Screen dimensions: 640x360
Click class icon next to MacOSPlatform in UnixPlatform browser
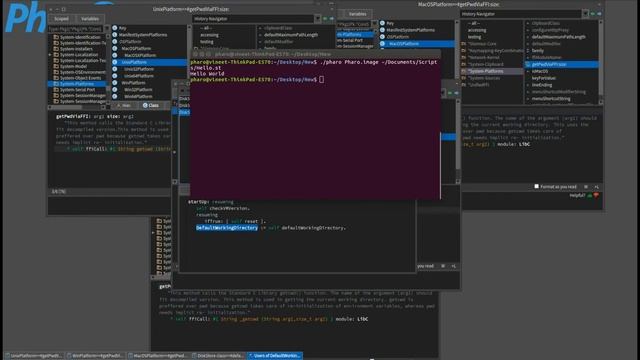point(115,48)
